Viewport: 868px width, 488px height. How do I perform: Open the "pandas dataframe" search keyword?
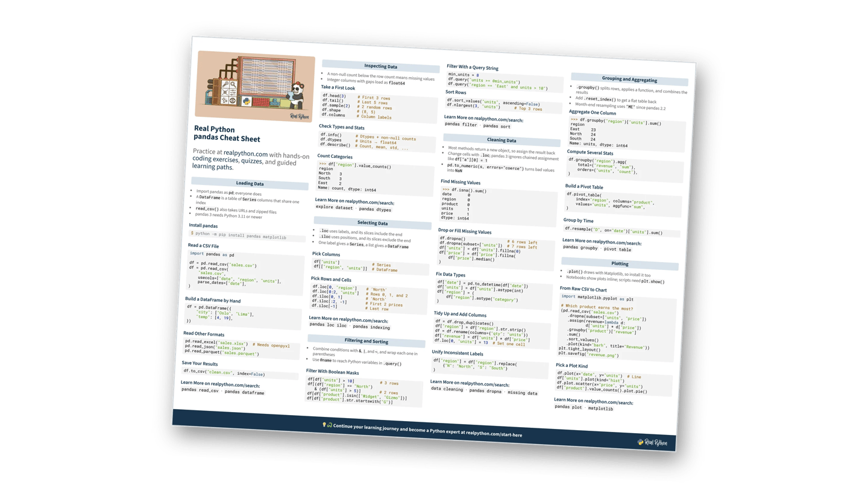click(244, 393)
